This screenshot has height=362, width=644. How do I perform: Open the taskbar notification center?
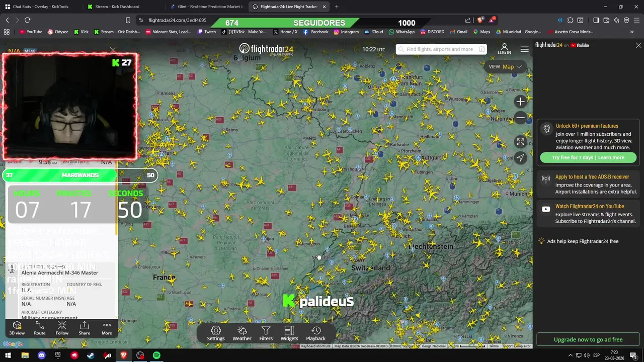[x=633, y=355]
